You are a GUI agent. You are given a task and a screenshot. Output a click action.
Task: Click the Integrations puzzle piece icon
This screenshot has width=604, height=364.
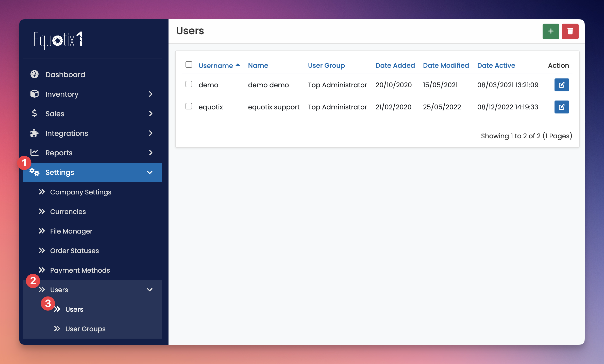click(35, 133)
